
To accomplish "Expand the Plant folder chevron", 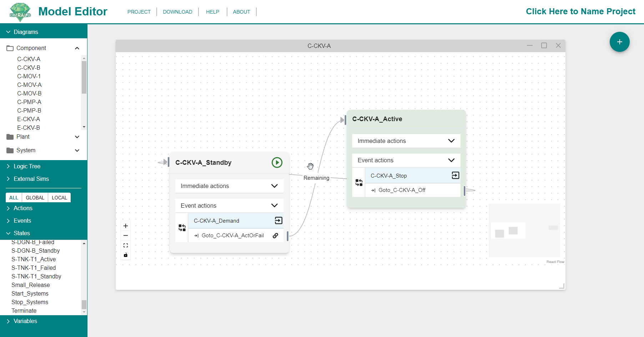I will pyautogui.click(x=77, y=137).
